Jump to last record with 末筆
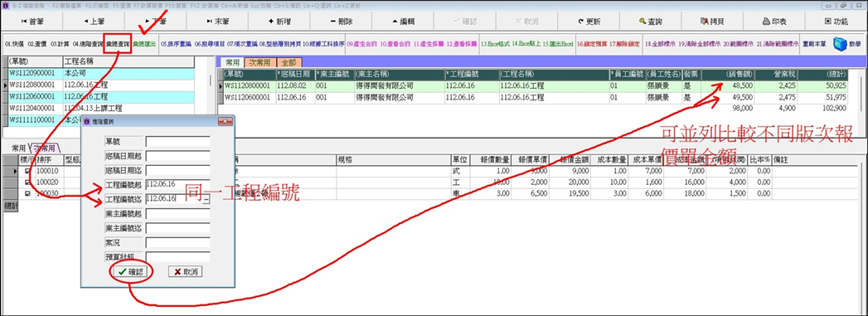This screenshot has width=868, height=316. click(217, 21)
